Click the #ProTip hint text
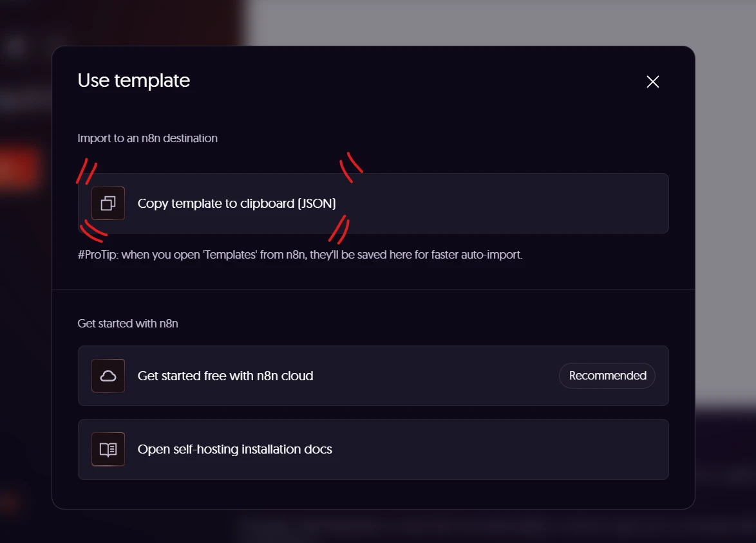Image resolution: width=756 pixels, height=543 pixels. pyautogui.click(x=300, y=254)
